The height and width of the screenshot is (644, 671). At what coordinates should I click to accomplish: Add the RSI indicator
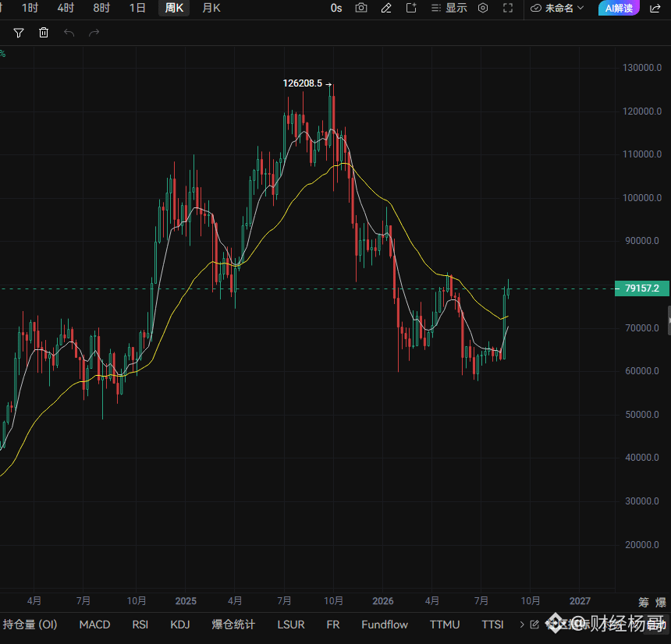coord(140,625)
